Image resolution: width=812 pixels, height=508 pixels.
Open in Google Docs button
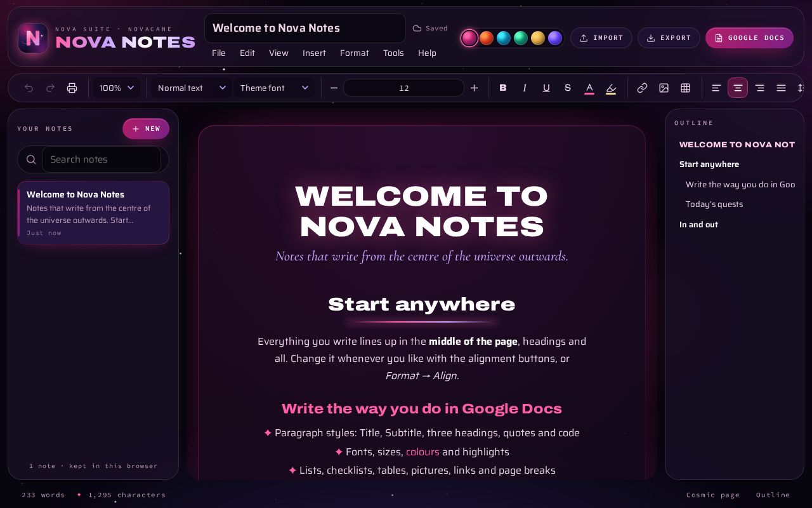749,37
